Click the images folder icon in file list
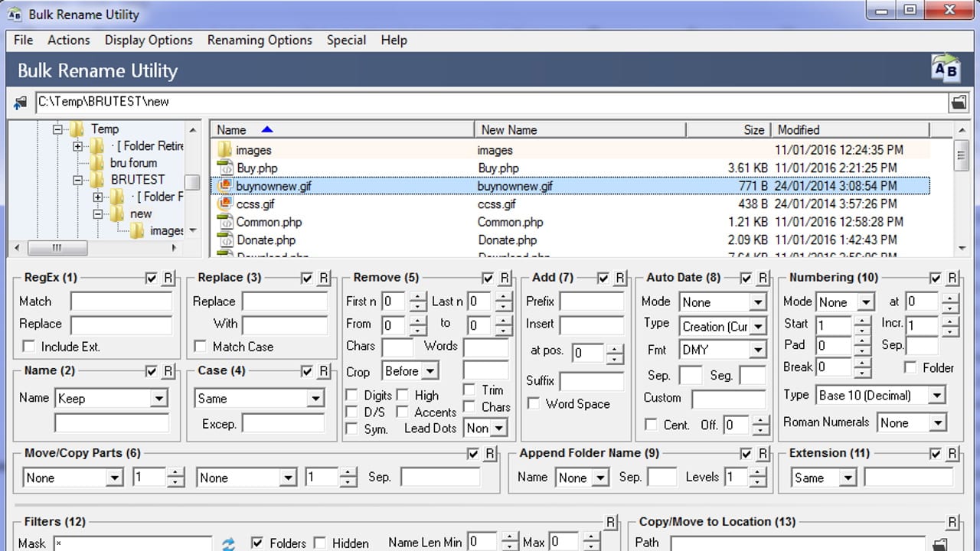Image resolution: width=980 pixels, height=551 pixels. (x=224, y=150)
